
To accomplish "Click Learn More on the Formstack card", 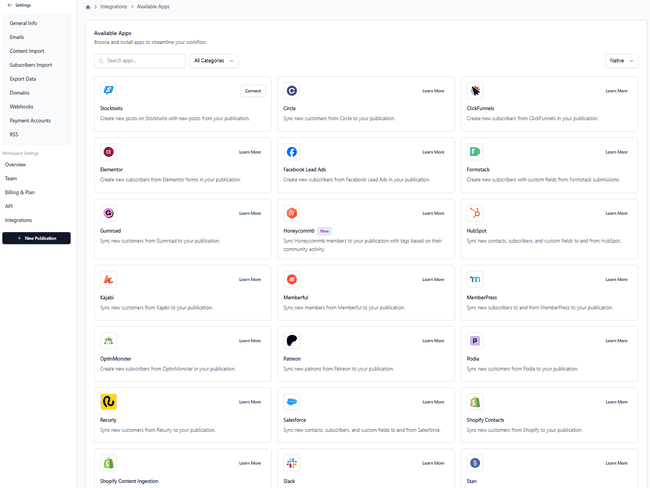I will coord(616,152).
